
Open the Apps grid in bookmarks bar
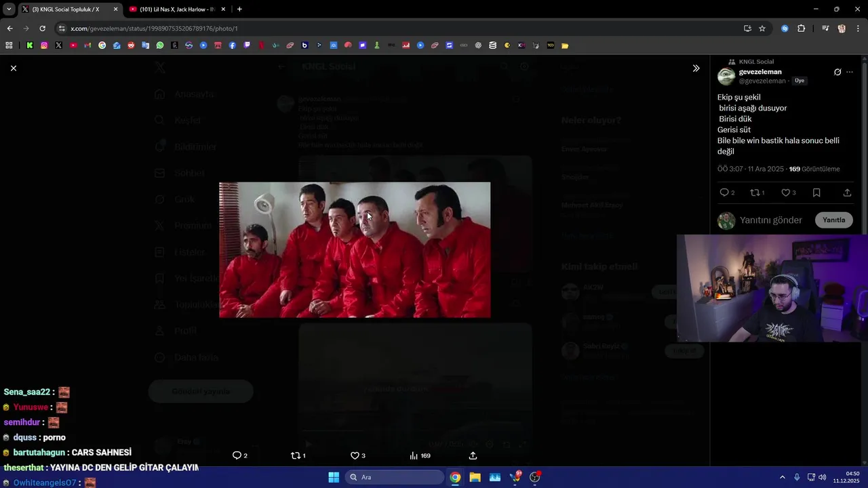pyautogui.click(x=9, y=45)
